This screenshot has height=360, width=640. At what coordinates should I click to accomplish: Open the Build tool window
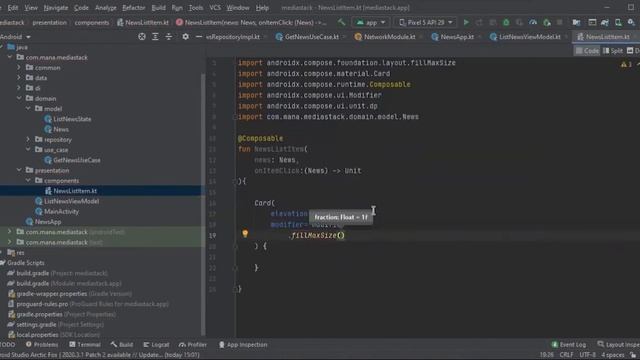(x=122, y=345)
